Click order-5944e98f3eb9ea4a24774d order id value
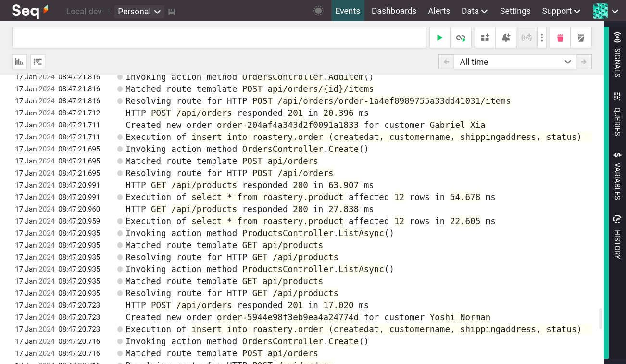This screenshot has width=626, height=364. click(288, 317)
